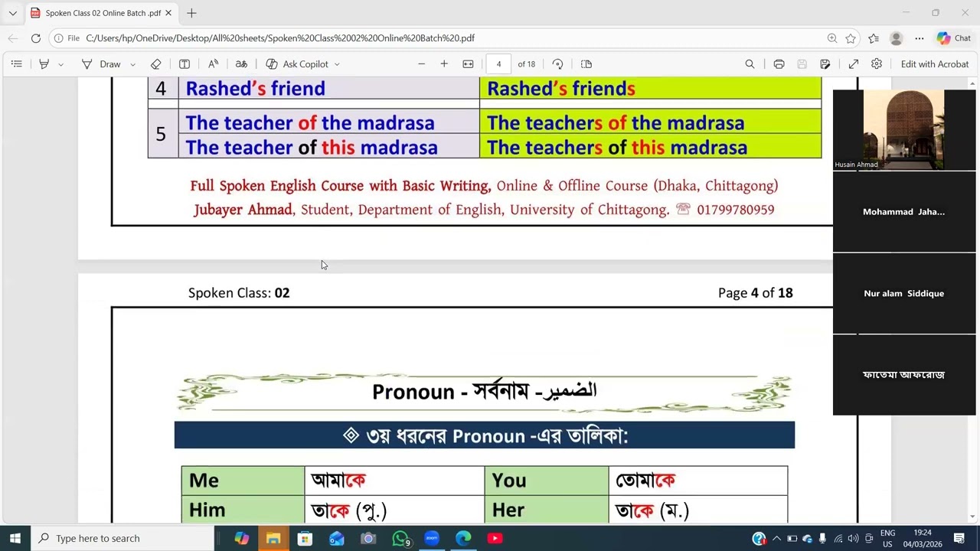Viewport: 980px width, 551px height.
Task: Open the Draw tool options dropdown
Action: [x=132, y=64]
